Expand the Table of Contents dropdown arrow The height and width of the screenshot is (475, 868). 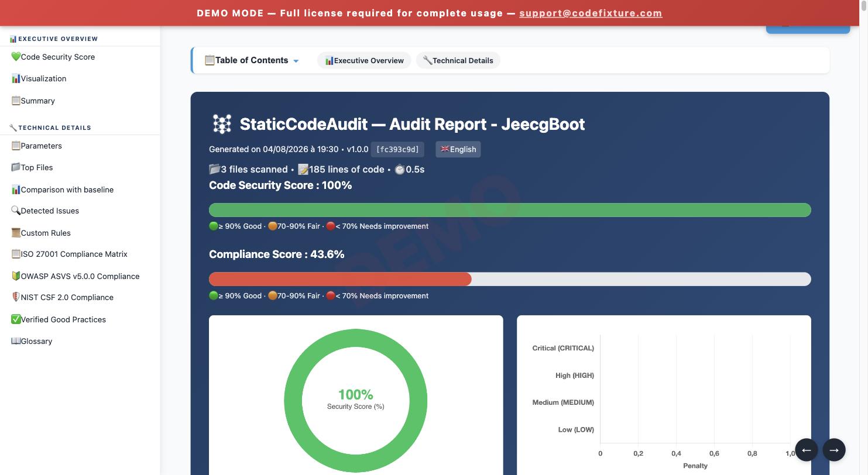coord(296,61)
